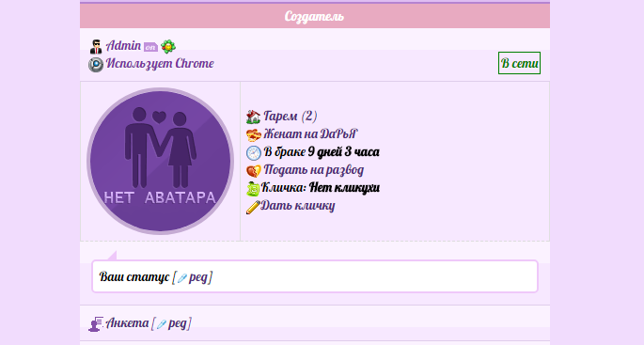644x345 pixels.
Task: Click the В сети status button
Action: point(519,63)
